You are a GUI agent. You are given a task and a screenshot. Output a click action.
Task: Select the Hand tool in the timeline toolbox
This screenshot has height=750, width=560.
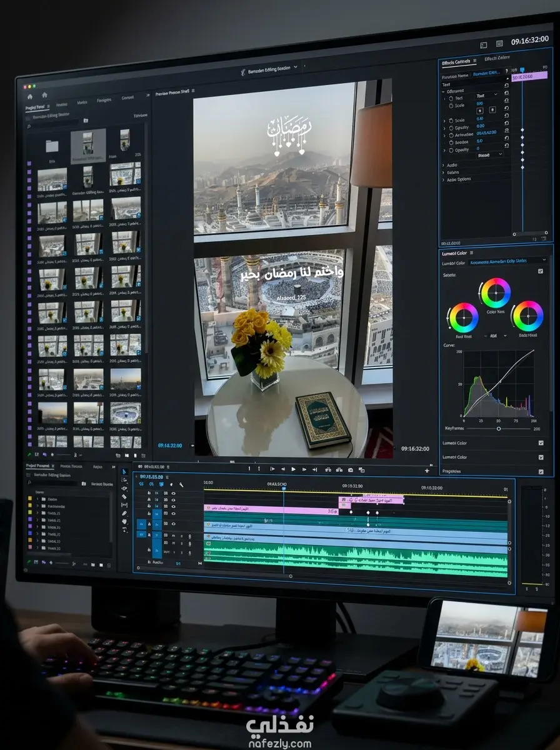pos(124,521)
